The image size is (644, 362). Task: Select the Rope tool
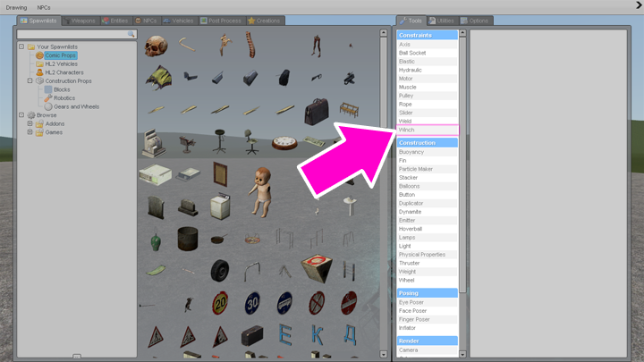coord(428,104)
